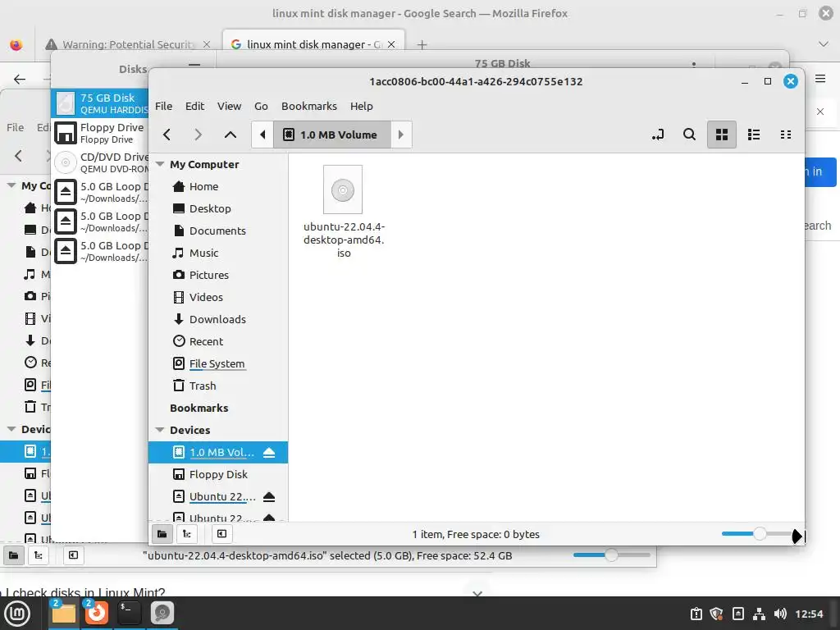Select Floppy Disk device
The width and height of the screenshot is (840, 630).
217,474
